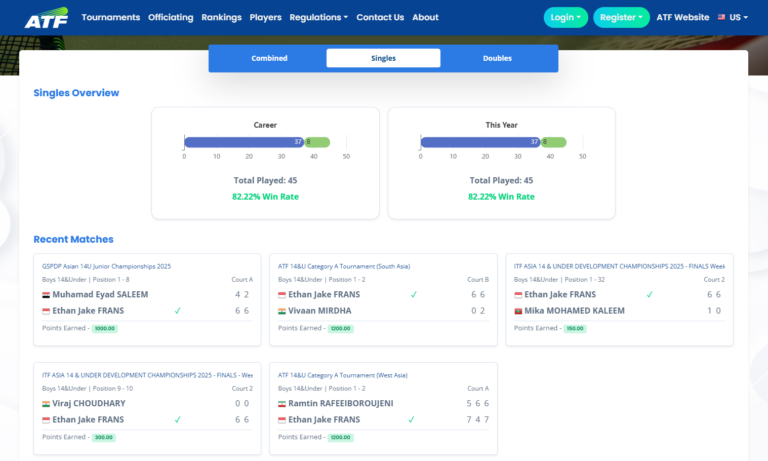This screenshot has width=768, height=461.
Task: Click 1200.00 points badge in South Asia card
Action: (340, 329)
